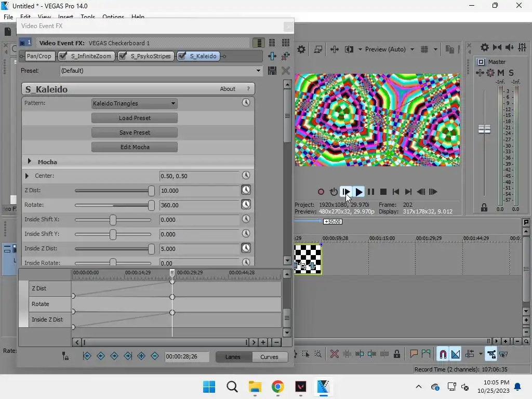Toggle snapping with the magnet icon
This screenshot has width=532, height=399.
click(x=443, y=354)
